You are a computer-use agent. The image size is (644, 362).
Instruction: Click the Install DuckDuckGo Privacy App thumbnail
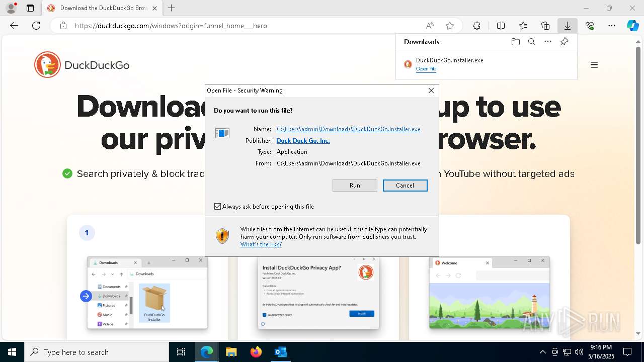318,293
